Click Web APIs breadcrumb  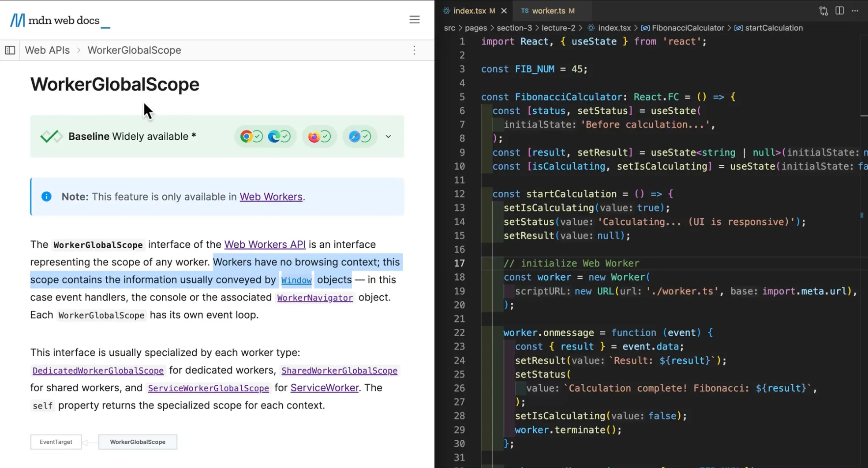(47, 50)
